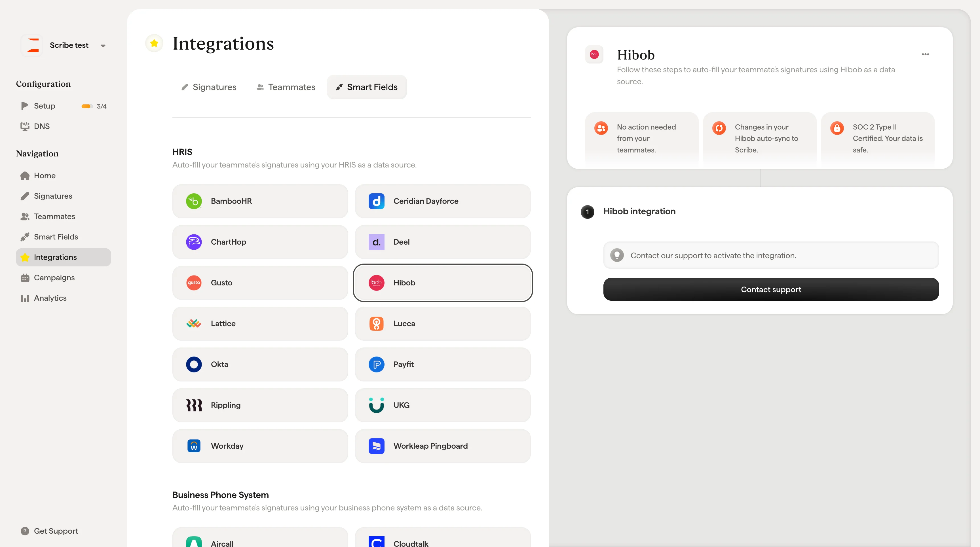
Task: Click the SOC 2 Type II lock icon
Action: click(837, 128)
